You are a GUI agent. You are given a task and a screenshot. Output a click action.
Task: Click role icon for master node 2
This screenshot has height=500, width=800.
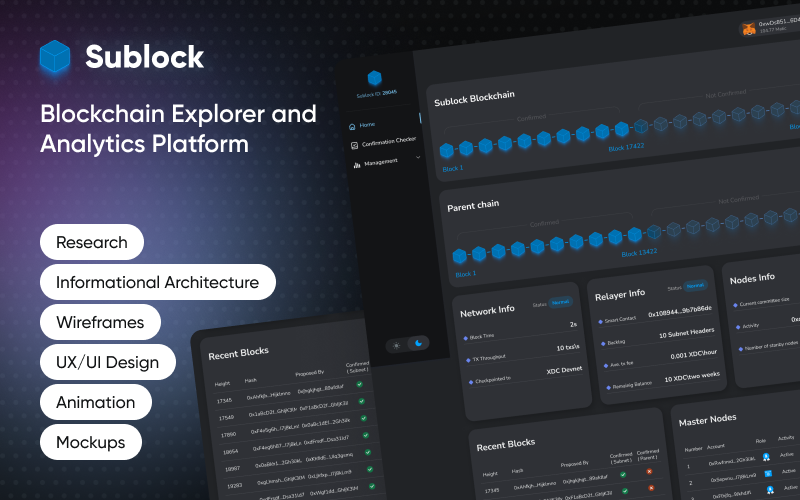pyautogui.click(x=768, y=474)
